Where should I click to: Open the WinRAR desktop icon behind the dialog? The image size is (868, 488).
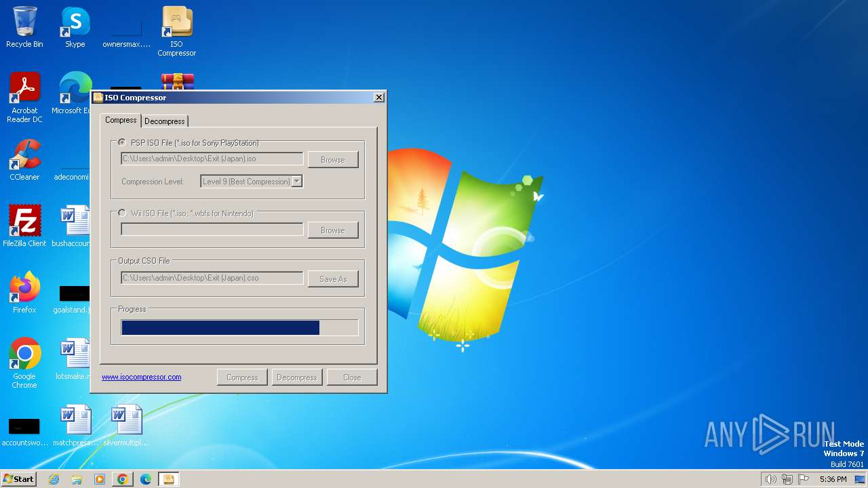[178, 81]
